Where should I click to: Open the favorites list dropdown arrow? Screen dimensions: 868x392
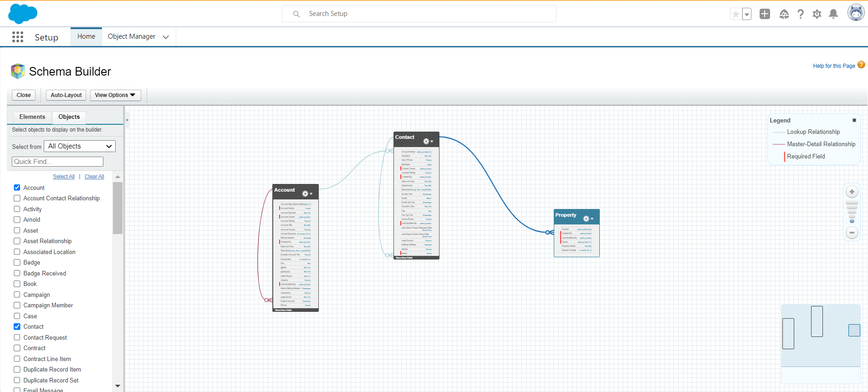(747, 14)
